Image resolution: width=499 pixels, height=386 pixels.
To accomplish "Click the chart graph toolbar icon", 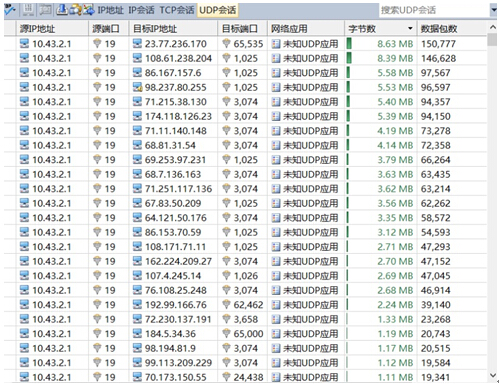I will (88, 10).
